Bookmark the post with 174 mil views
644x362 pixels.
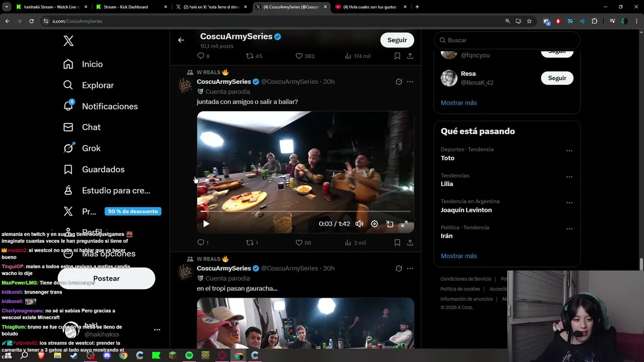click(x=397, y=56)
